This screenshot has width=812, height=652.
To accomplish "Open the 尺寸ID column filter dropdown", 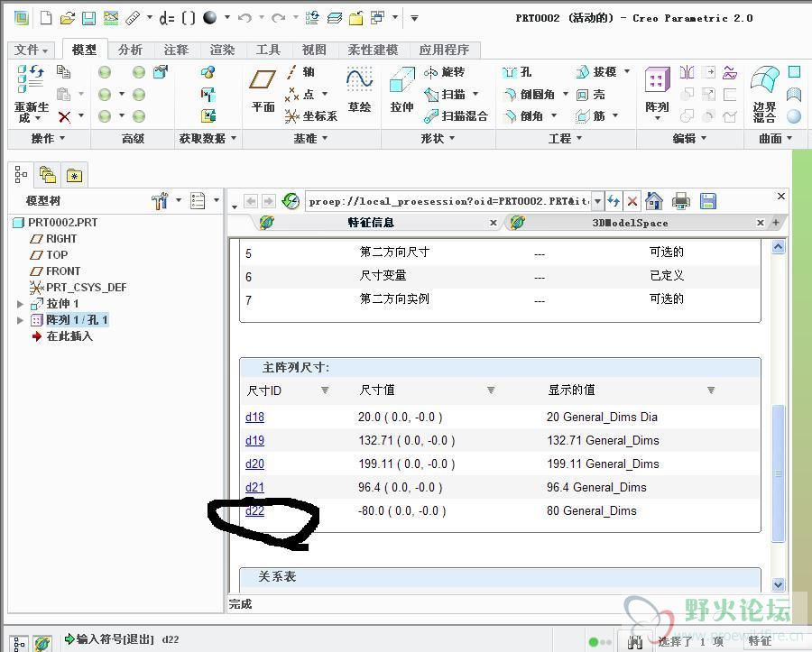I will click(x=325, y=390).
